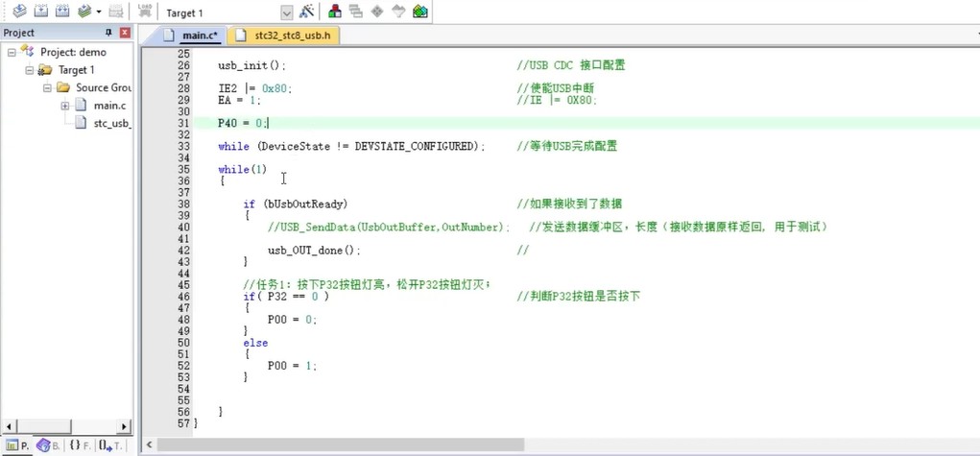Screen dimensions: 980x456
Task: Click line number 57 in the gutter
Action: (x=183, y=423)
